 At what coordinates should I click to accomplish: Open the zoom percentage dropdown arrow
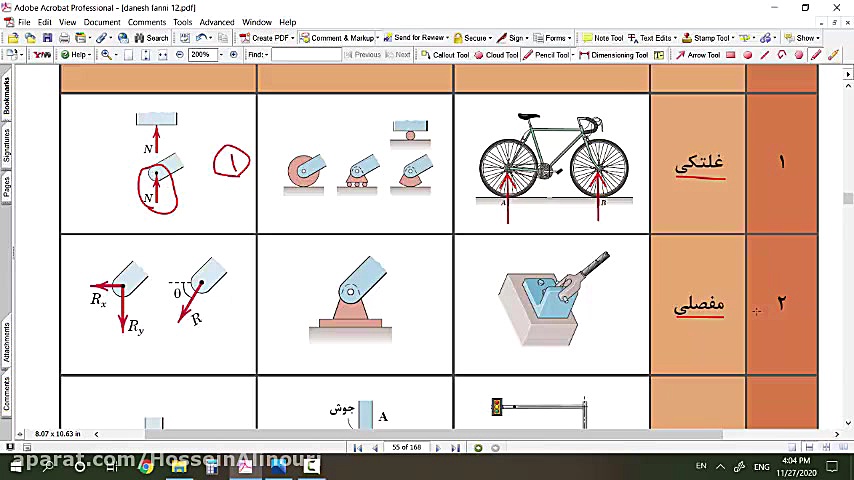point(221,55)
